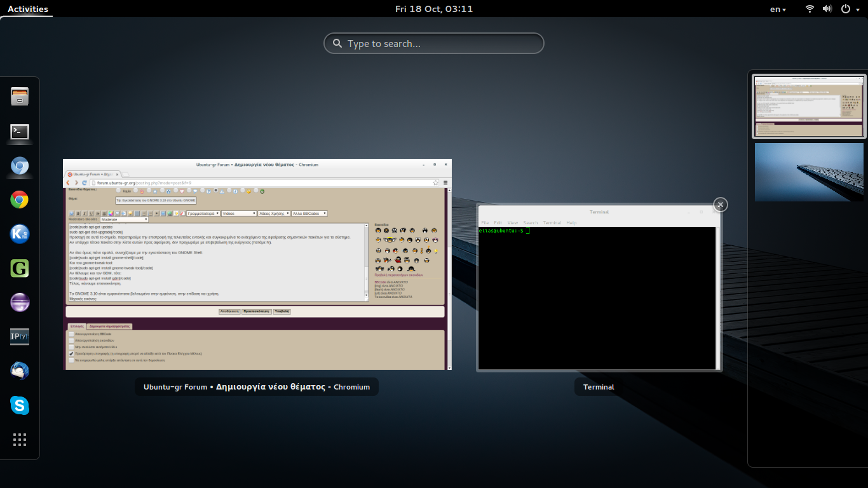Launch the blue K app icon

point(20,234)
